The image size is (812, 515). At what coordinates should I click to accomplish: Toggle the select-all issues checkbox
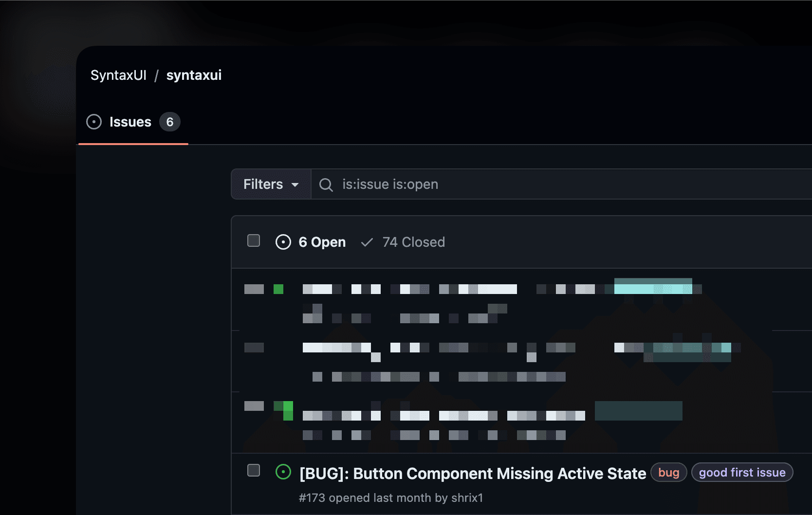[x=254, y=240]
